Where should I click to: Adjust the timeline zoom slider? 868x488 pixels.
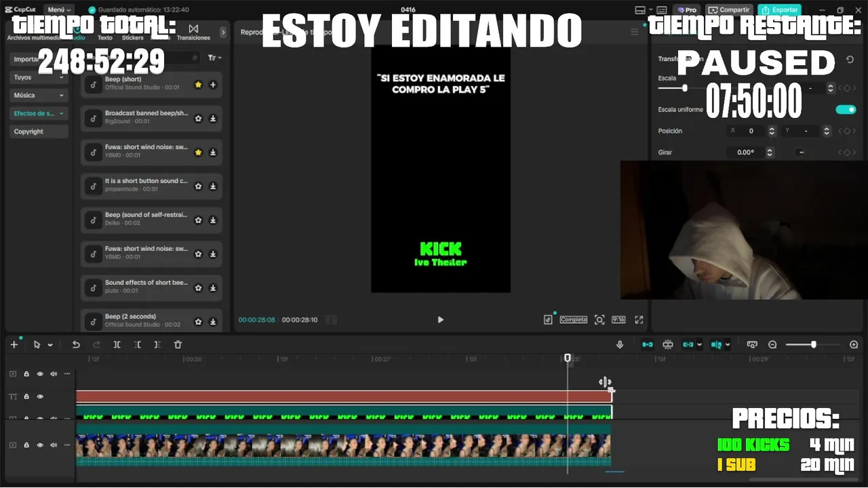click(813, 344)
